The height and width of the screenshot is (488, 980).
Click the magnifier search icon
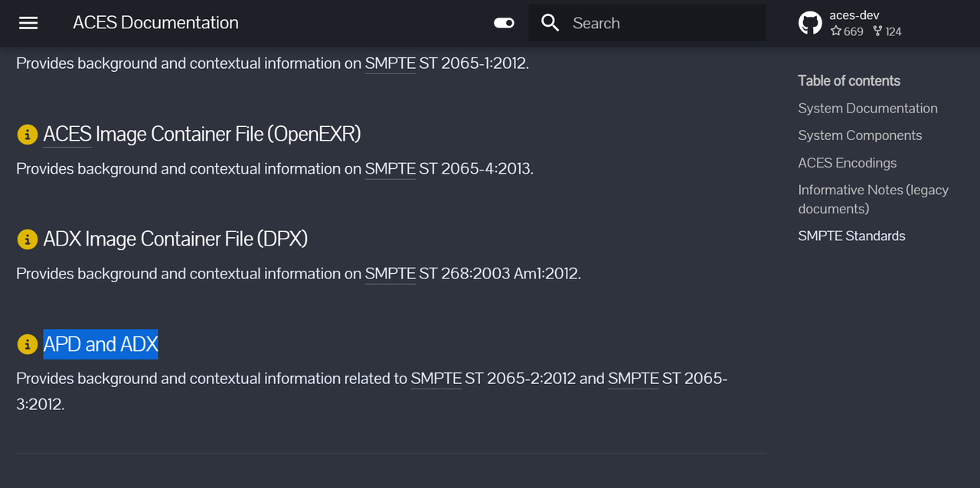550,23
